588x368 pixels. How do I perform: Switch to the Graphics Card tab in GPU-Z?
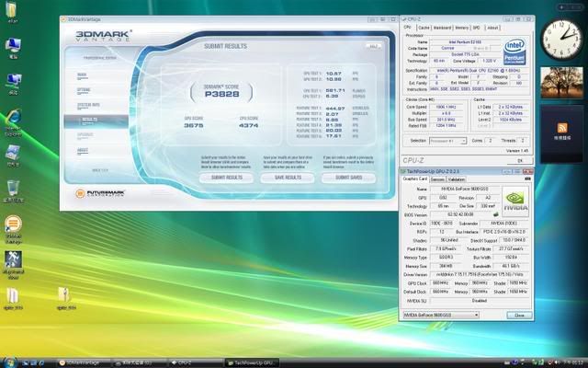(x=414, y=178)
